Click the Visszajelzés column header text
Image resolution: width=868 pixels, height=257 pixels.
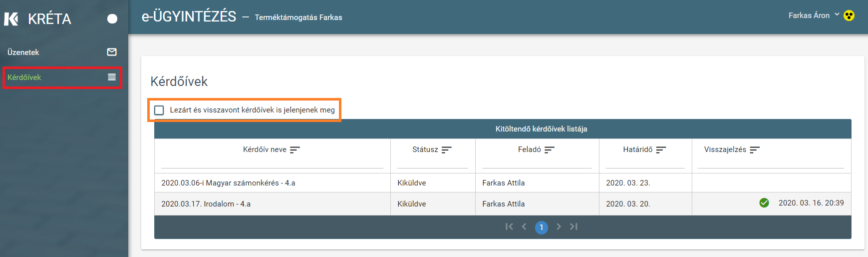725,149
